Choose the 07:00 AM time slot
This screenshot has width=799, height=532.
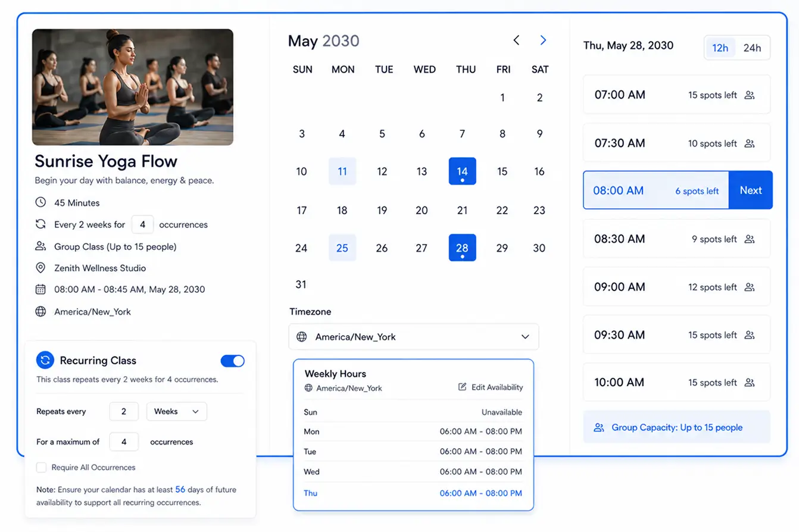(x=676, y=95)
